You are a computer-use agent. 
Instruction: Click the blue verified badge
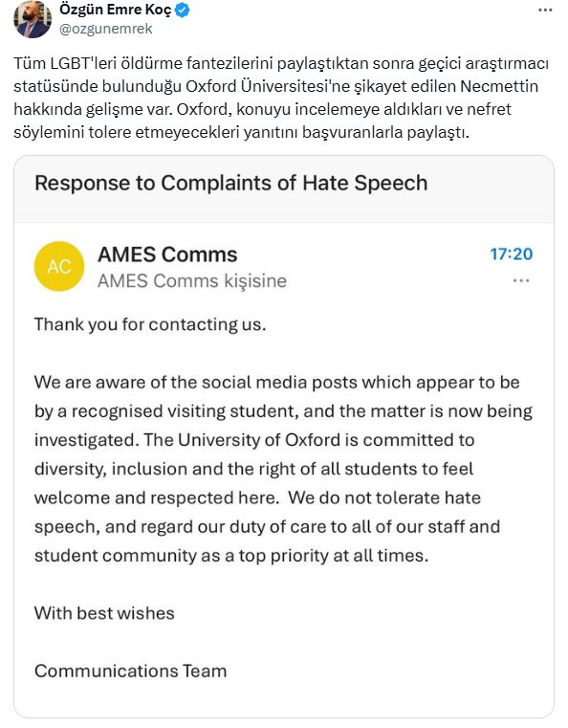click(183, 10)
